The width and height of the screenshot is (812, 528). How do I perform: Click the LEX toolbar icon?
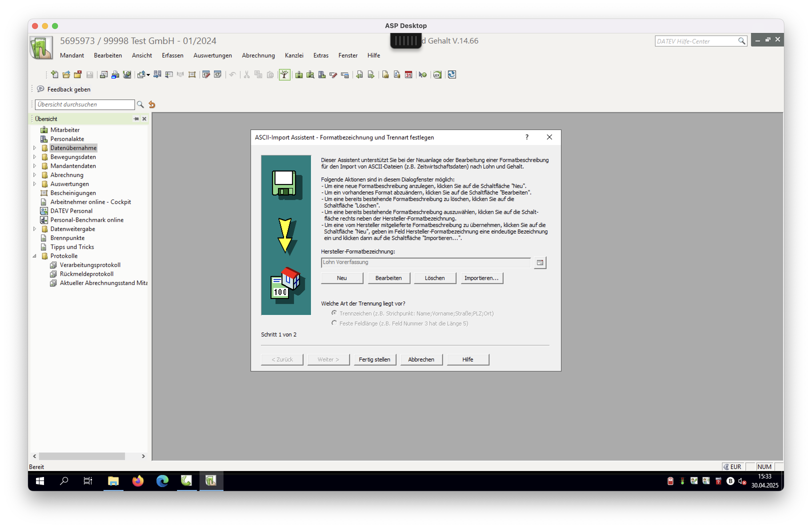coord(437,75)
